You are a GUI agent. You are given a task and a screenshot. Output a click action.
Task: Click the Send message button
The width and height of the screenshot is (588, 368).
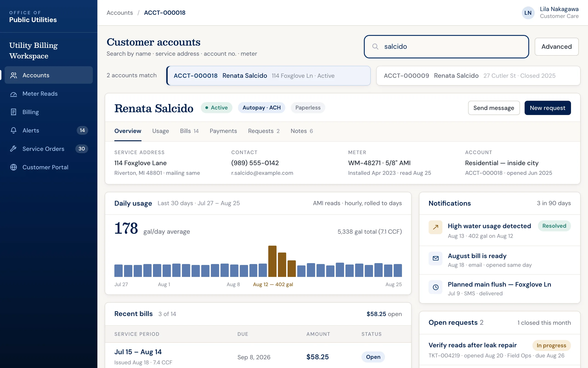pos(494,108)
